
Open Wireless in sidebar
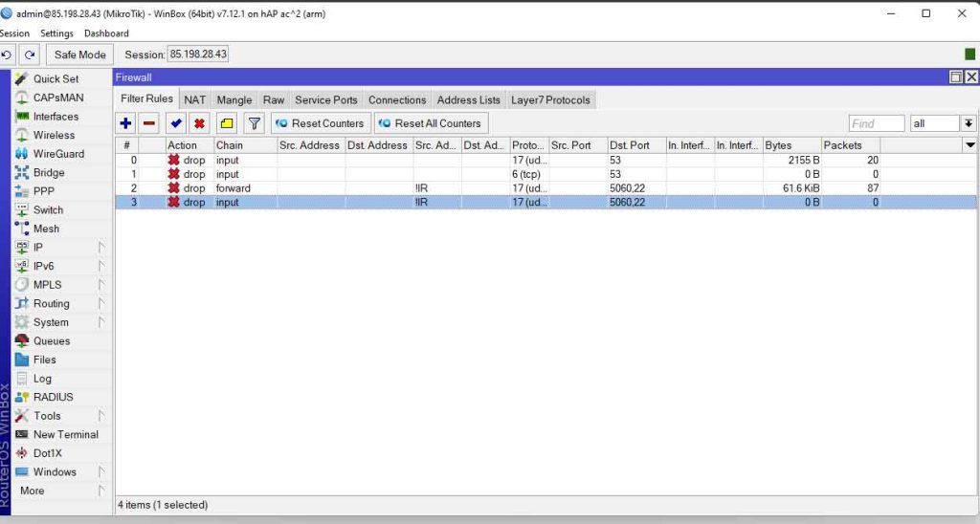click(54, 135)
